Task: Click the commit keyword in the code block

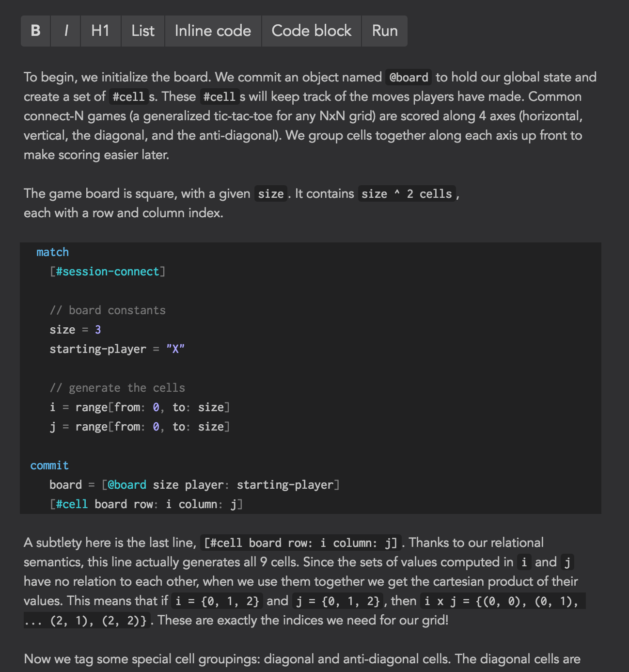Action: [49, 465]
